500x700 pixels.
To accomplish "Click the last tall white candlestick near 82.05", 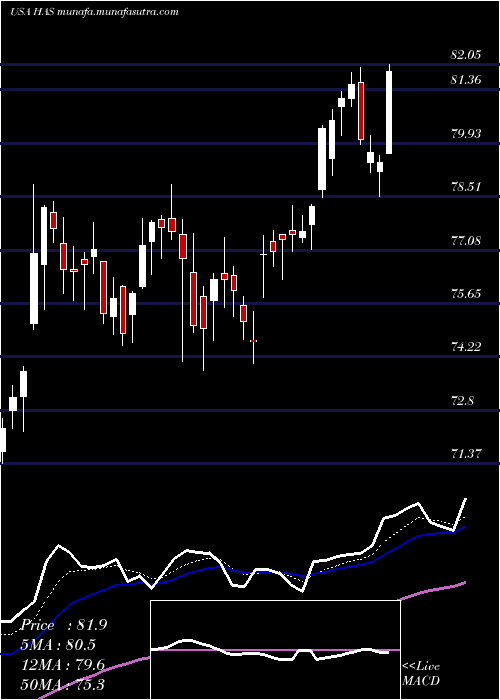I will tap(389, 112).
